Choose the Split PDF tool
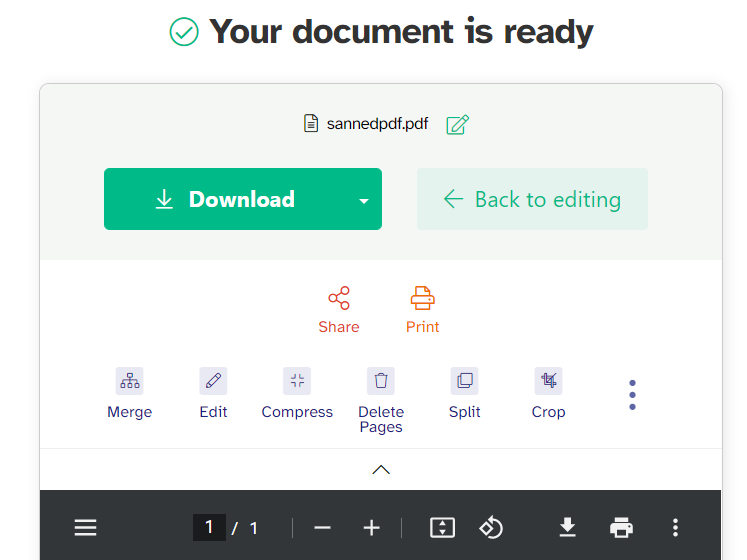Viewport: 747px width, 560px height. click(x=464, y=381)
